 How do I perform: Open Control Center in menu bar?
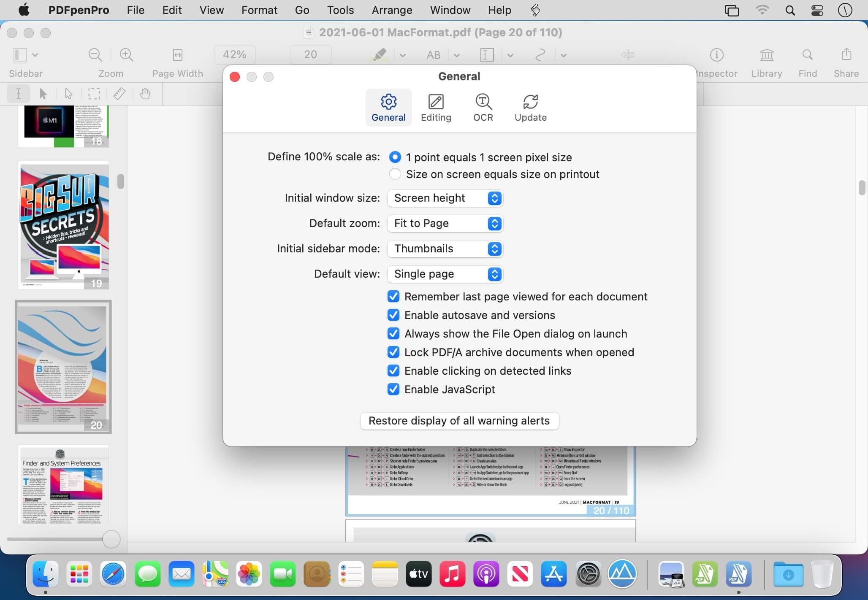817,10
